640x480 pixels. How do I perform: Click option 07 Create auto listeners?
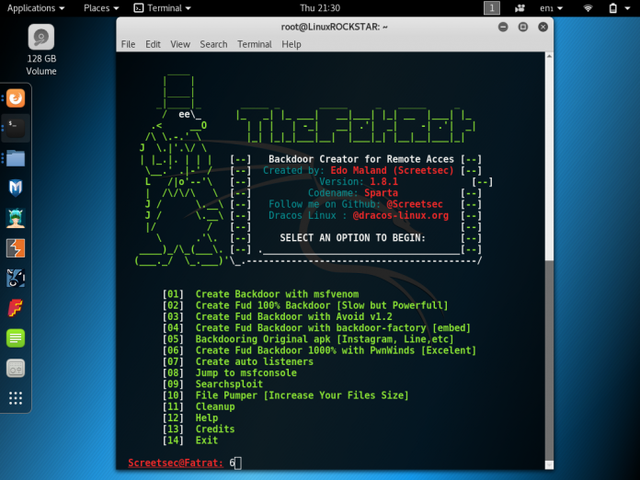[x=238, y=362]
